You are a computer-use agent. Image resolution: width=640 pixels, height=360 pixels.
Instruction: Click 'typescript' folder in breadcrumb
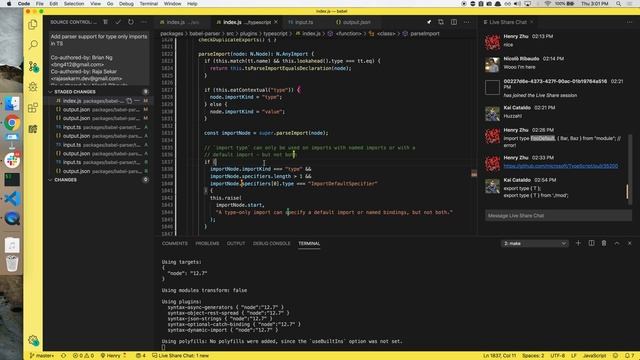pyautogui.click(x=275, y=34)
